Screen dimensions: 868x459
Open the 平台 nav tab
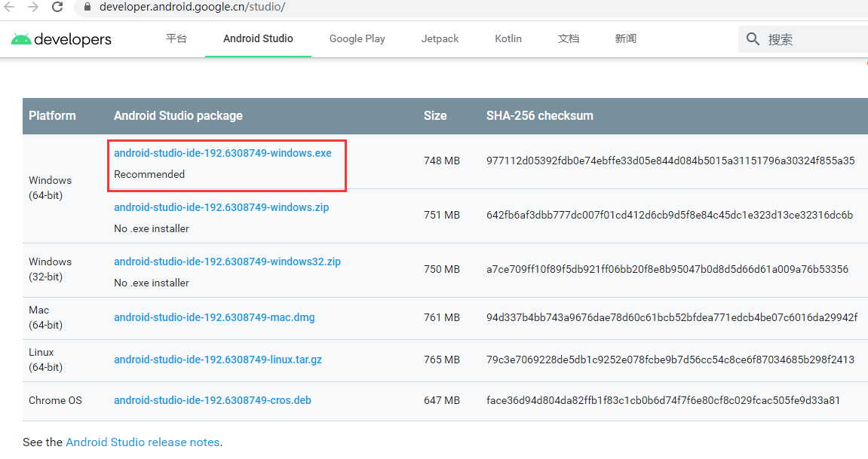(176, 38)
